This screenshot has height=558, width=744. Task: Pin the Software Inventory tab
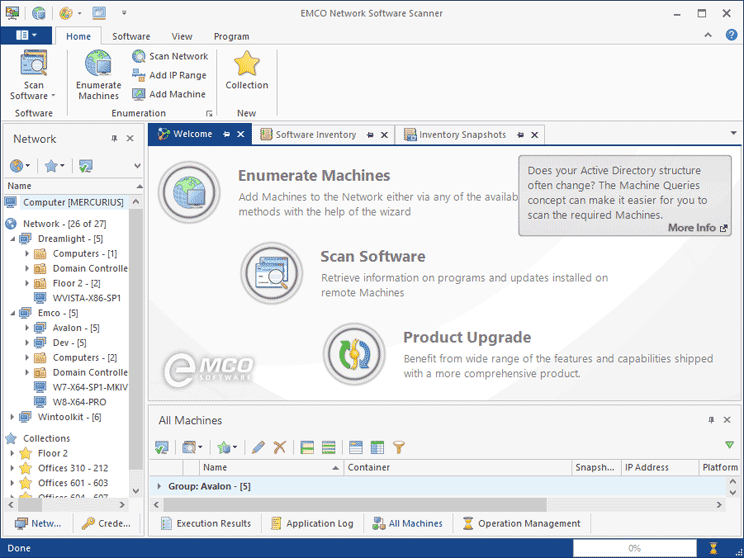pyautogui.click(x=370, y=135)
